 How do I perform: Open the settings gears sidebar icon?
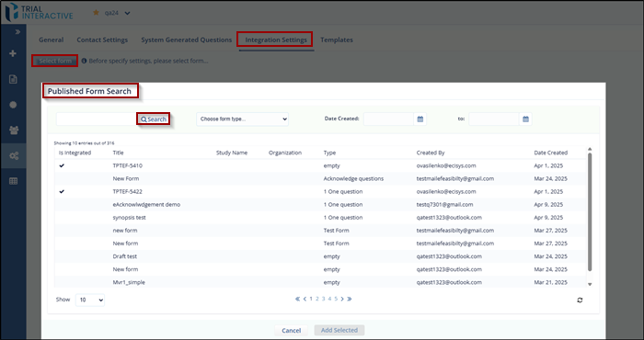click(14, 156)
